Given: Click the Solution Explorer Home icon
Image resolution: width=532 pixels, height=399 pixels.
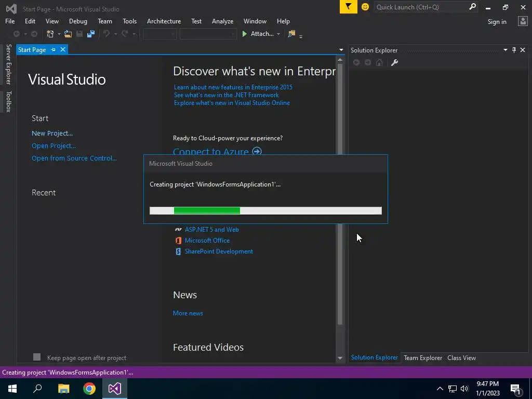Looking at the screenshot, I should pyautogui.click(x=379, y=62).
